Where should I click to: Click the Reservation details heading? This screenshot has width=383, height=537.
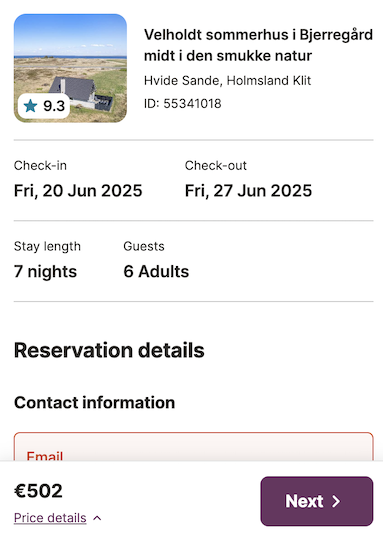point(109,350)
